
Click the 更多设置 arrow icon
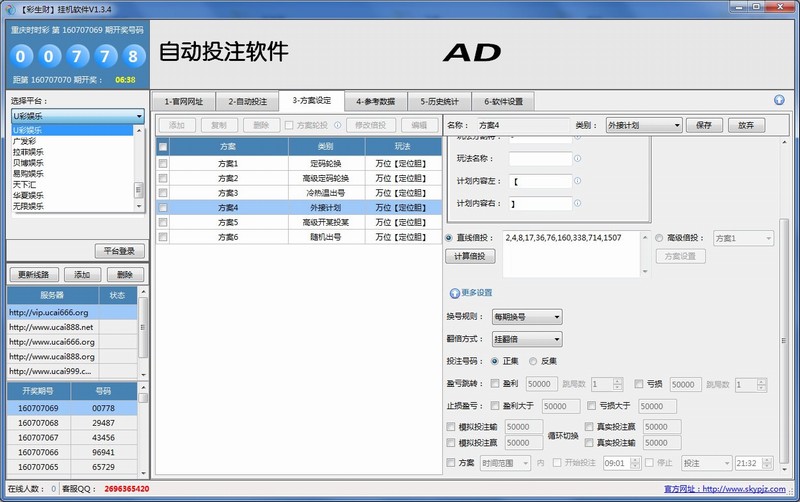pyautogui.click(x=455, y=293)
